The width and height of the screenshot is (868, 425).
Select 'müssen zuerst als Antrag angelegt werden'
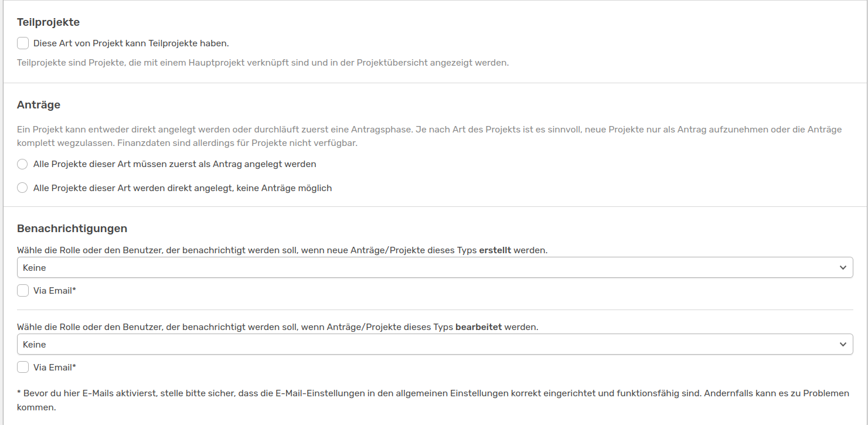(x=22, y=164)
